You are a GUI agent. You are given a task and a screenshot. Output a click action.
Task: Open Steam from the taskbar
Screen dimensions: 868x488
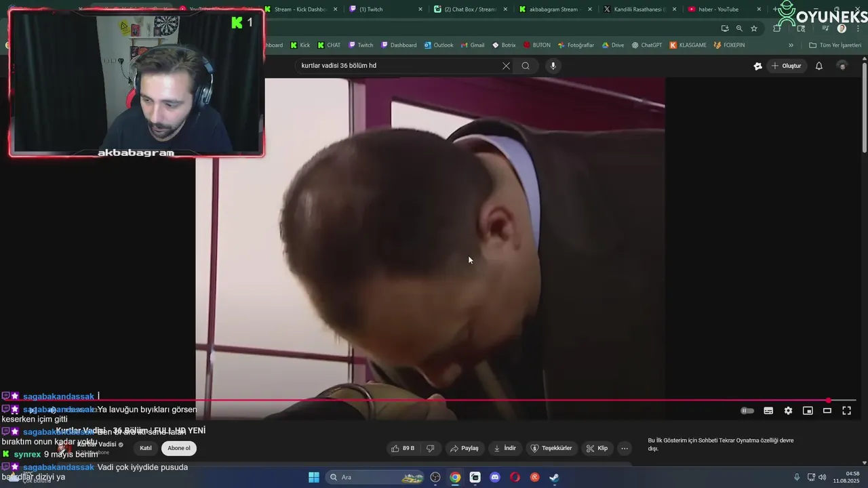(554, 477)
